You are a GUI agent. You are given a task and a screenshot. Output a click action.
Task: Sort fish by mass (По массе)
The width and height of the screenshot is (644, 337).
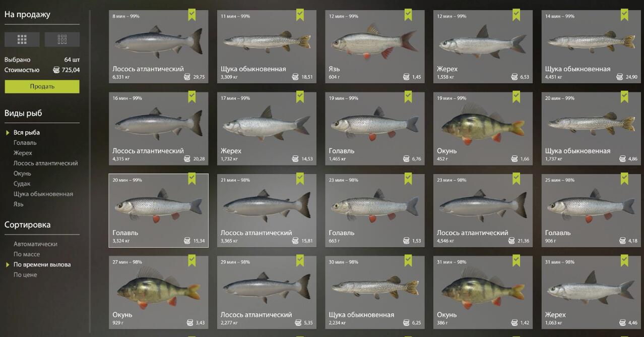[27, 254]
